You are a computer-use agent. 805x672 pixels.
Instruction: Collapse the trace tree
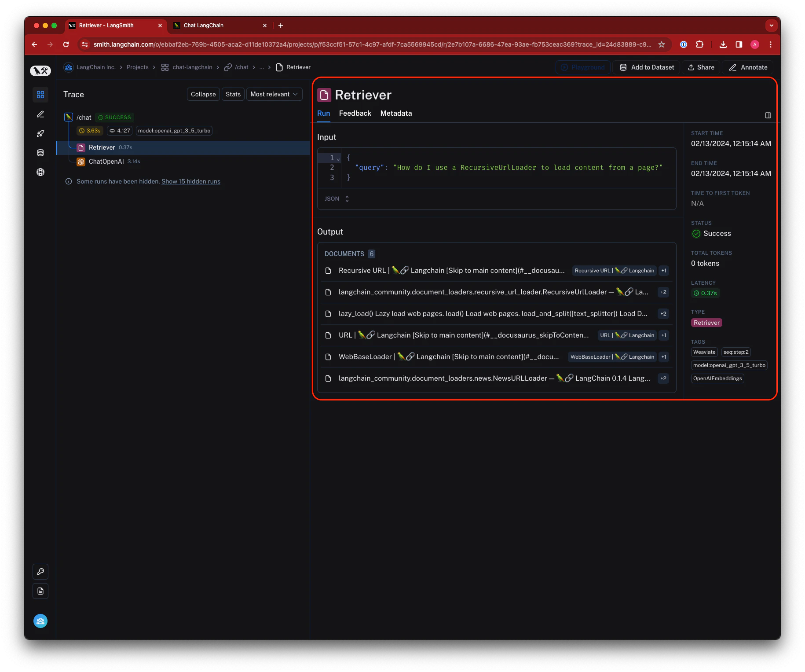click(203, 94)
